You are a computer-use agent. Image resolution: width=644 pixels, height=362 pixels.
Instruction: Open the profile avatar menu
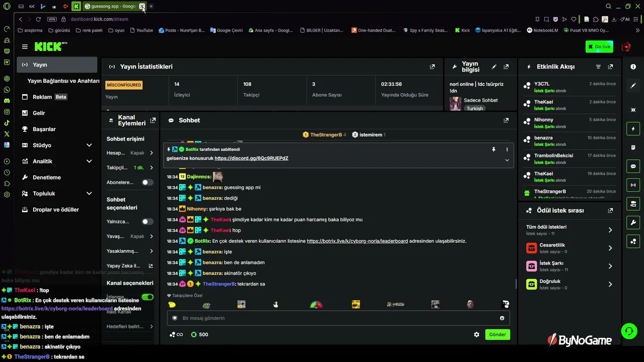pyautogui.click(x=626, y=47)
